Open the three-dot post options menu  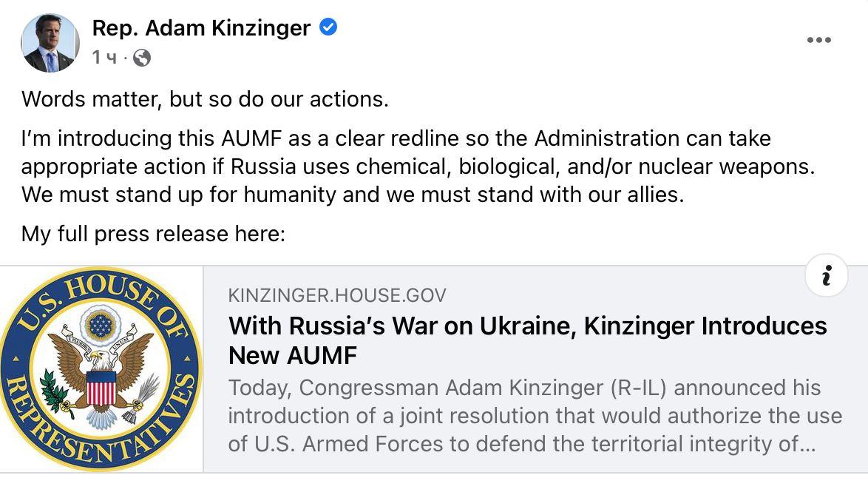click(x=818, y=40)
